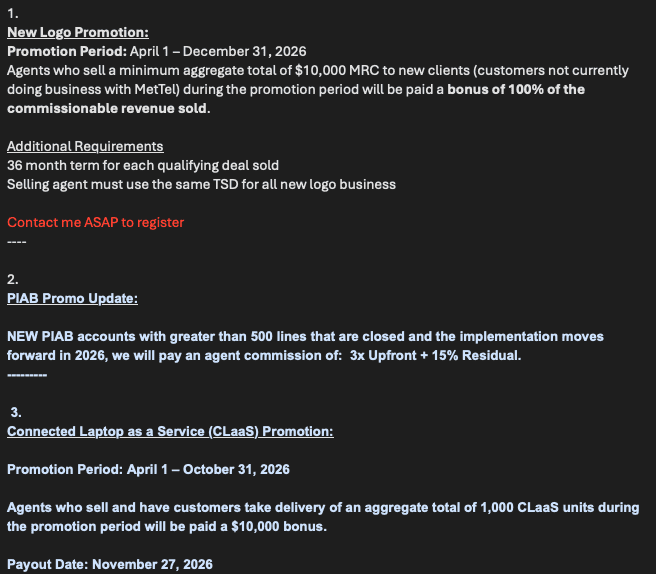Image resolution: width=656 pixels, height=574 pixels.
Task: Click the red "Contact me ASAP to register" text
Action: coord(95,222)
